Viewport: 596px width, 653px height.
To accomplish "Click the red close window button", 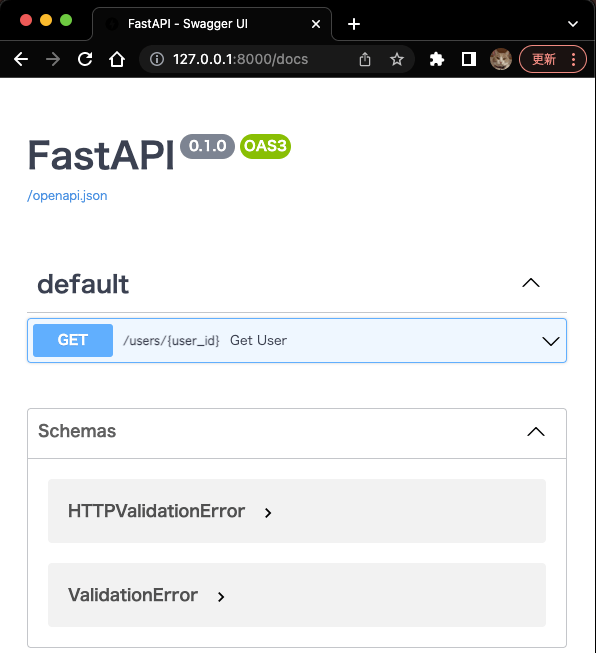I will (26, 20).
